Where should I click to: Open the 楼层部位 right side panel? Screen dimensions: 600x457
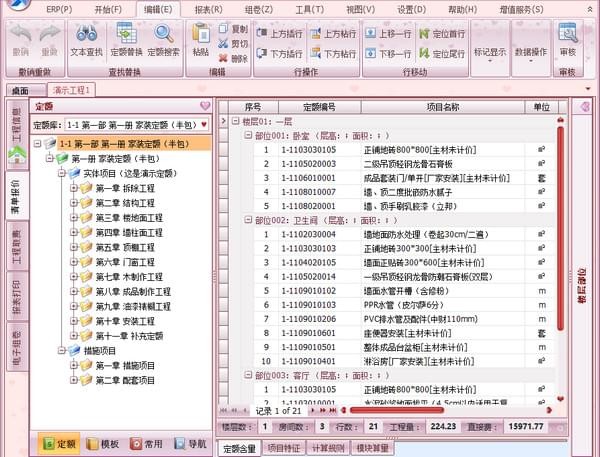click(582, 286)
